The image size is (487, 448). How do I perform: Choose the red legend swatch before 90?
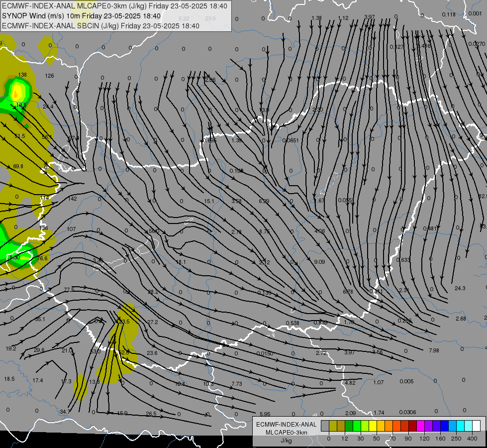coord(405,426)
